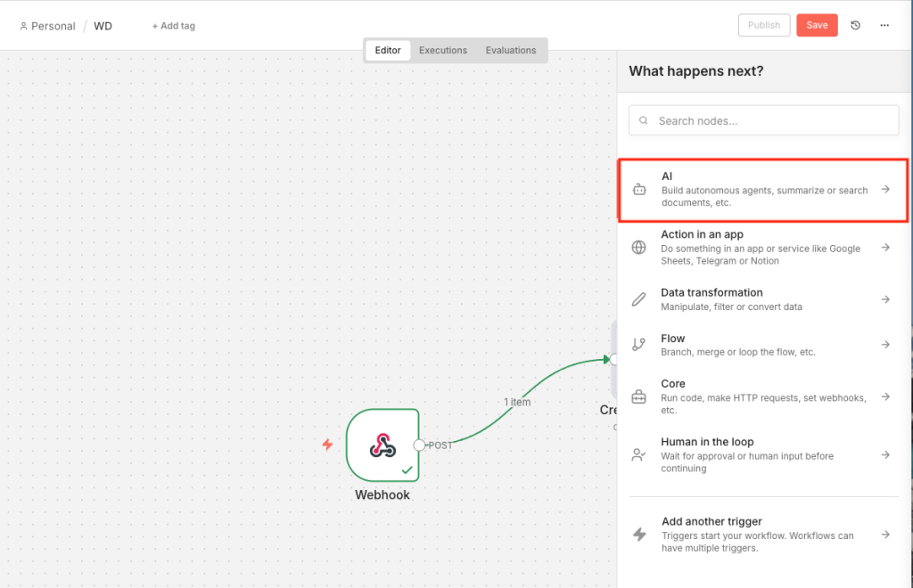Switch to the Evaluations tab
913x588 pixels.
coord(511,51)
